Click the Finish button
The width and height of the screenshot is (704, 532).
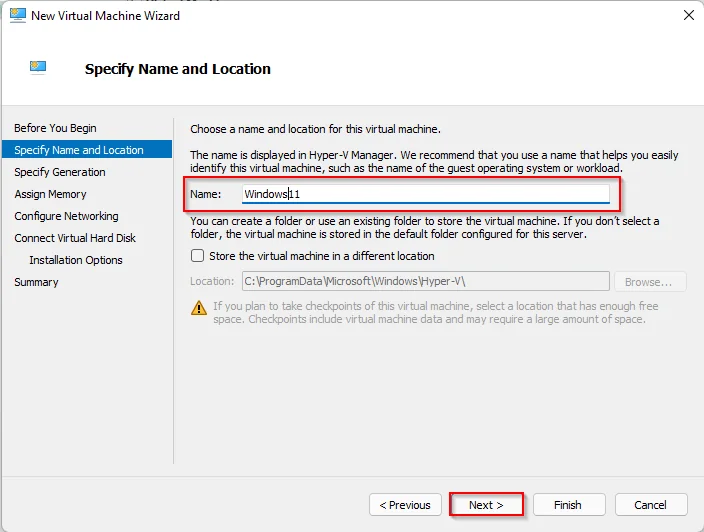[569, 505]
